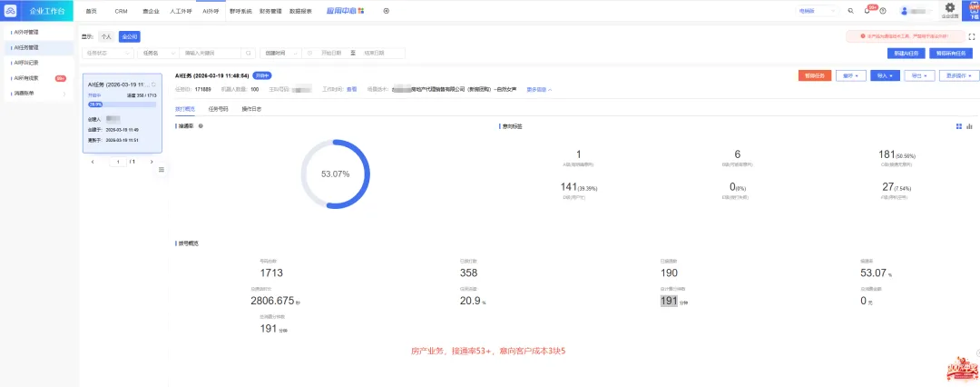980x387 pixels.
Task: Open the 任务状态 dropdown
Action: [107, 54]
